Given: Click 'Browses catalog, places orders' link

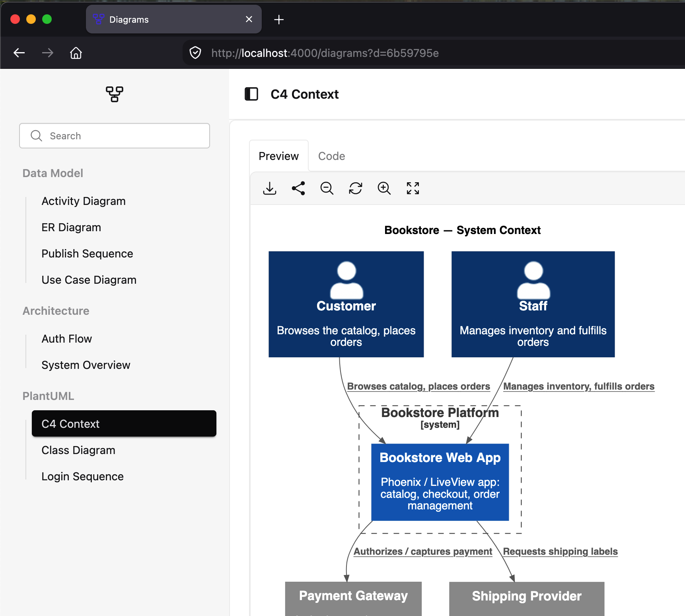Looking at the screenshot, I should click(x=418, y=386).
